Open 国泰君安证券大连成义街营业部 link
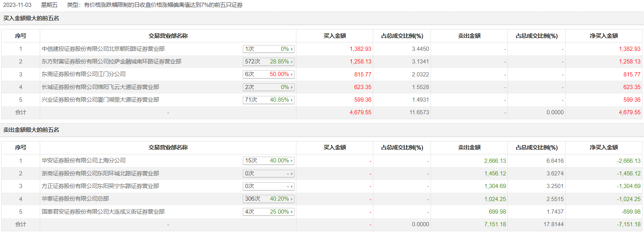The height and width of the screenshot is (232, 644). pyautogui.click(x=103, y=212)
